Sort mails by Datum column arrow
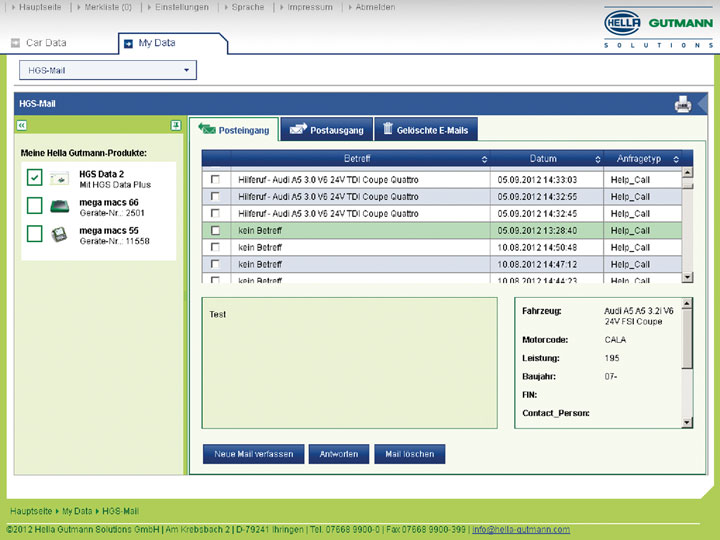This screenshot has width=720, height=540. (597, 159)
